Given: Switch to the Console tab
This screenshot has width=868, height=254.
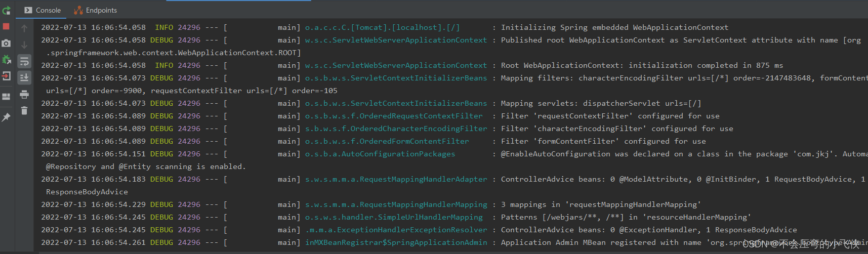Looking at the screenshot, I should tap(43, 10).
